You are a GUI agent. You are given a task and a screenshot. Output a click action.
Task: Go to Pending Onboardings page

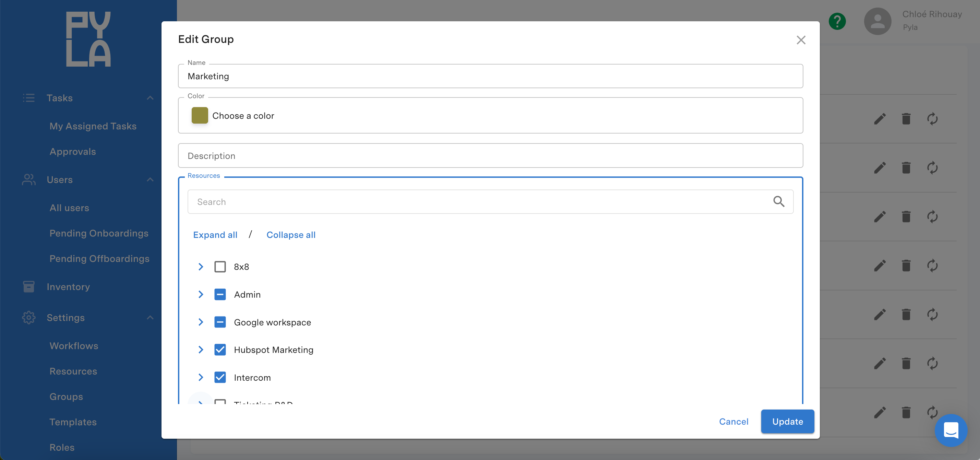coord(99,233)
